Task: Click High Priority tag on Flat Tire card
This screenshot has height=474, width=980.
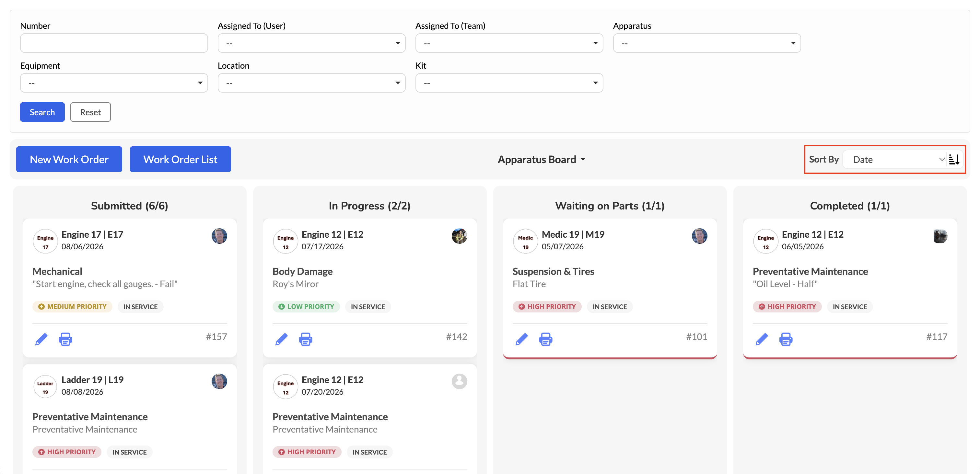Action: click(x=547, y=306)
